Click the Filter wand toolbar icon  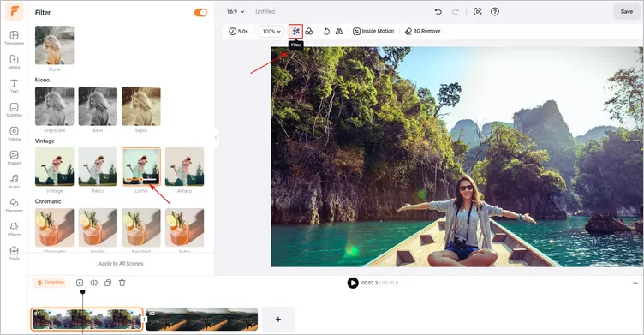295,31
